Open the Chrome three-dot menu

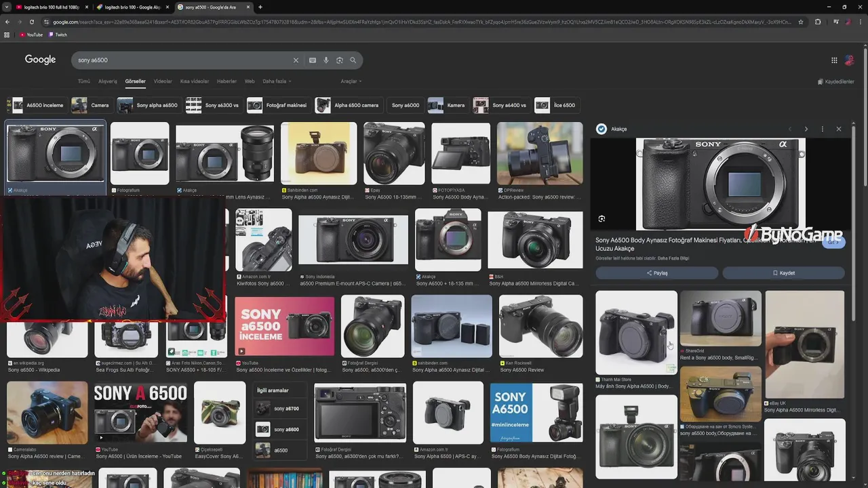tap(860, 22)
